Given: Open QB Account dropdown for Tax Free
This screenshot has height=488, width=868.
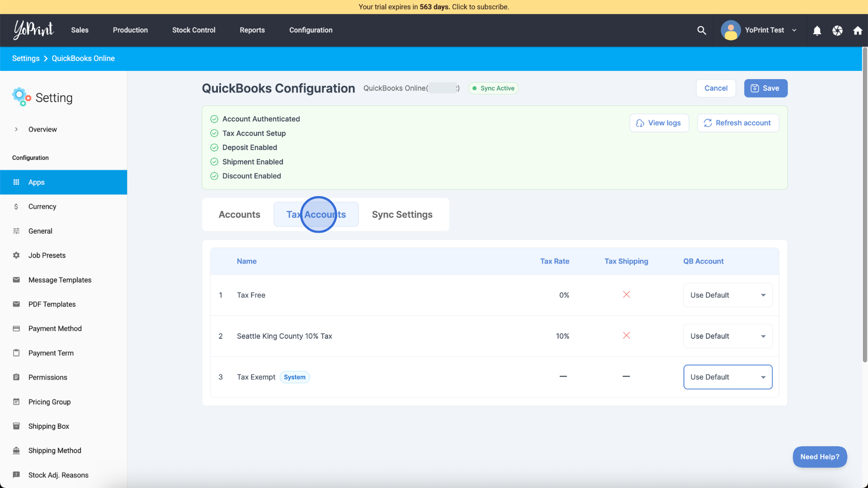Looking at the screenshot, I should point(727,295).
